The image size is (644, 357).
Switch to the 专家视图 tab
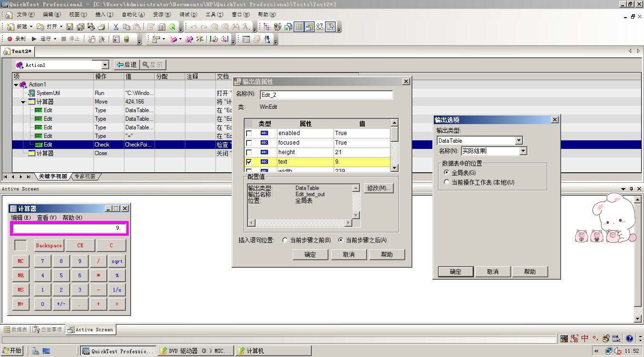(84, 177)
